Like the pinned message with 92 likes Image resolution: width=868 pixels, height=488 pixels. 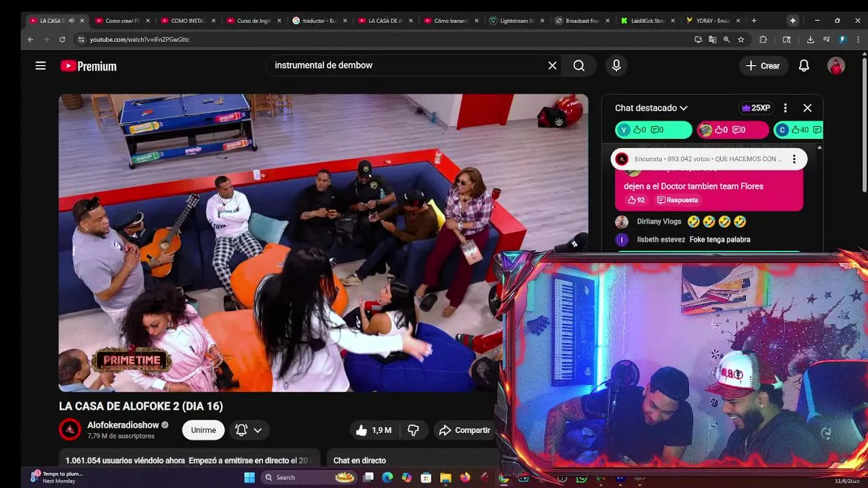click(x=636, y=200)
